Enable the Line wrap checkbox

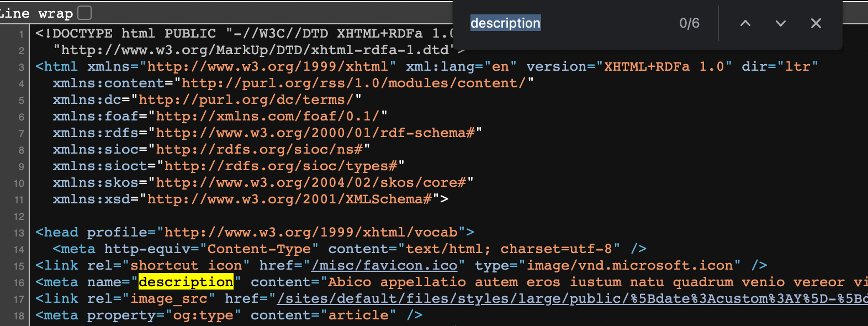(84, 12)
